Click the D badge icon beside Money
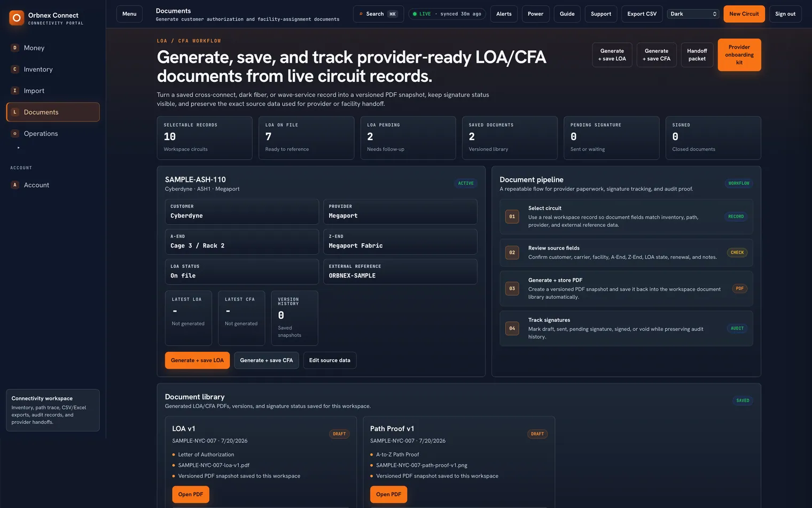812x508 pixels. click(15, 48)
